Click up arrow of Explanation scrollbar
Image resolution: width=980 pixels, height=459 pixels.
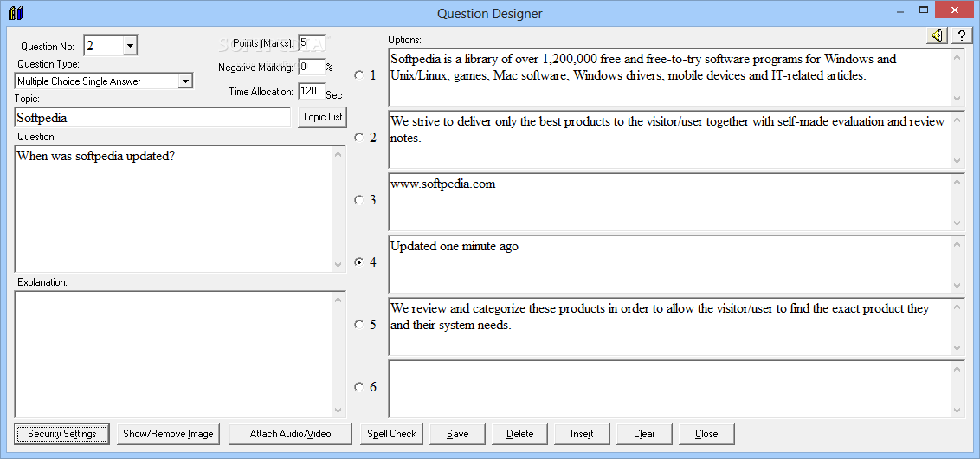click(338, 300)
